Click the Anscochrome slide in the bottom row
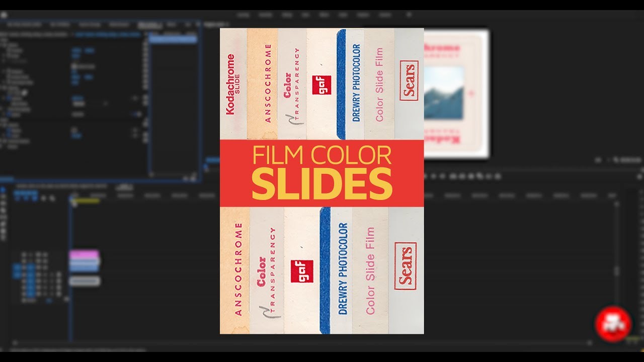 (x=234, y=270)
